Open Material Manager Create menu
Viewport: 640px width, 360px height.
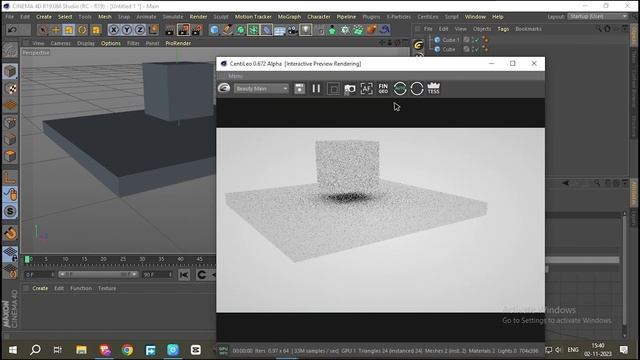pos(40,288)
